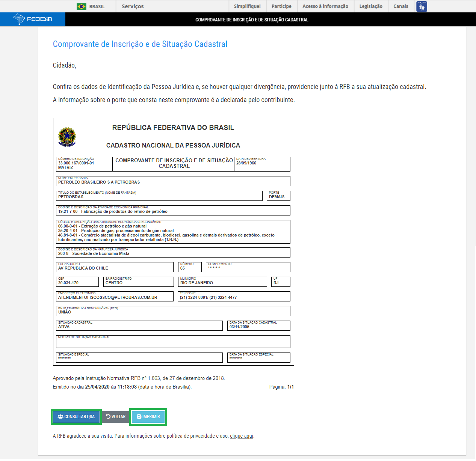The image size is (476, 461).
Task: Click the VOLTAR button
Action: click(116, 416)
